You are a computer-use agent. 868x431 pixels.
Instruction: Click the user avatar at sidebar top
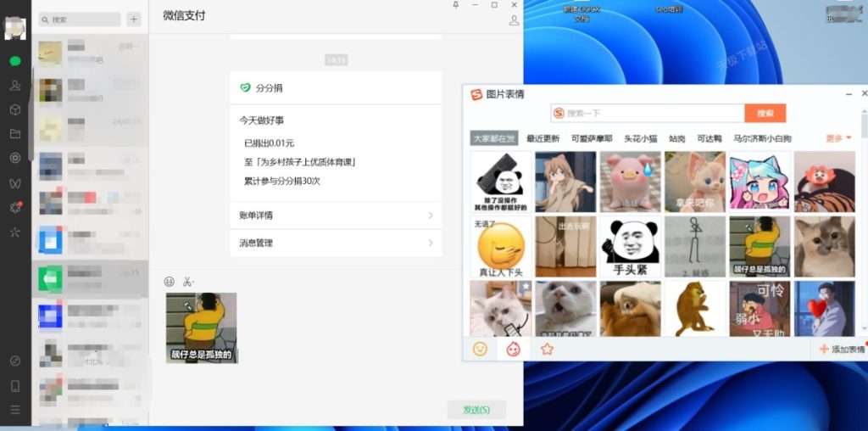[15, 28]
